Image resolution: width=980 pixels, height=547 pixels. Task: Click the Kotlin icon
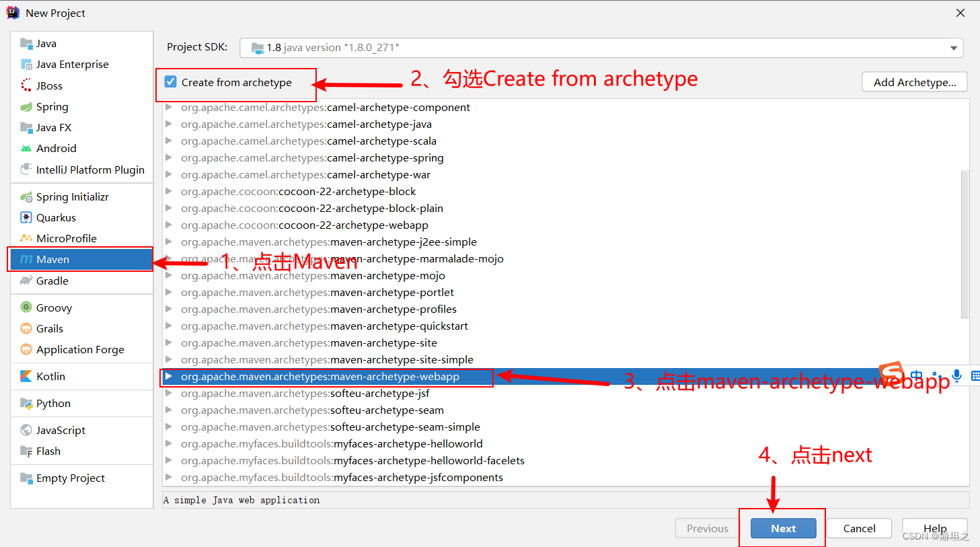click(x=26, y=376)
